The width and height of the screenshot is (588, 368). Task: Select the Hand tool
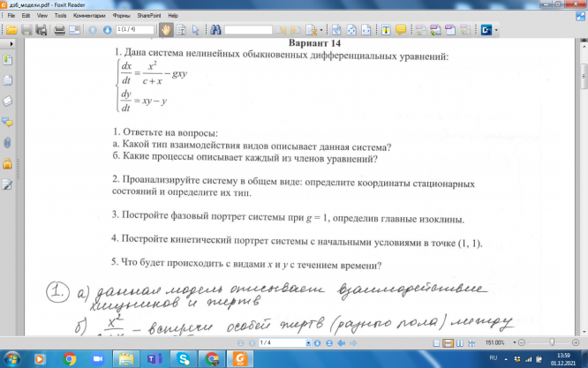click(x=166, y=30)
